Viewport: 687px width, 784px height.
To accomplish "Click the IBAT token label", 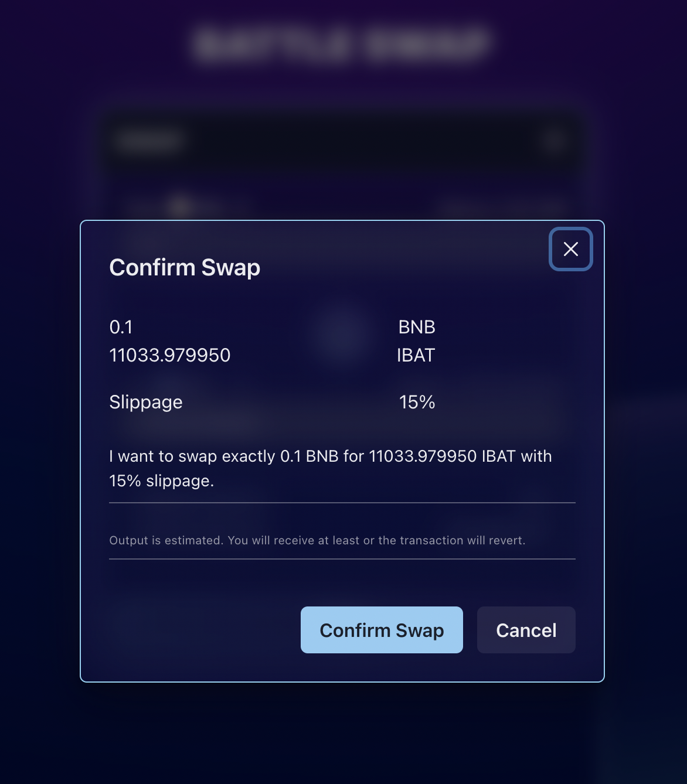I will pyautogui.click(x=416, y=355).
